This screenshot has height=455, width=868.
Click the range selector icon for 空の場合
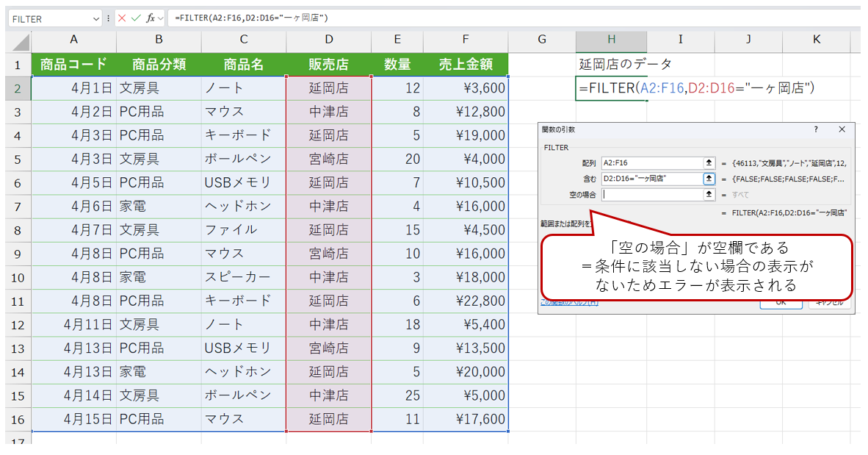(x=709, y=195)
